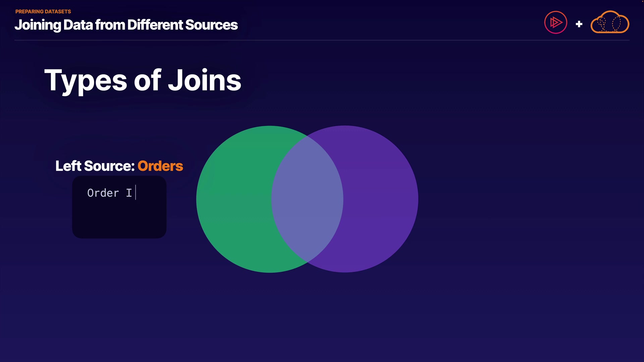Click the orange "PREPARING DATASETS" label
Screen dimensions: 644x362
tap(43, 11)
